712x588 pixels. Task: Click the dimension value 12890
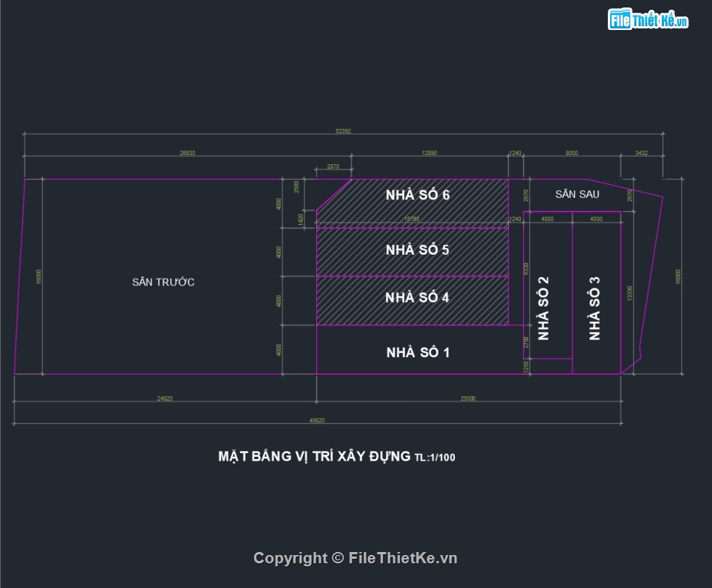(429, 153)
